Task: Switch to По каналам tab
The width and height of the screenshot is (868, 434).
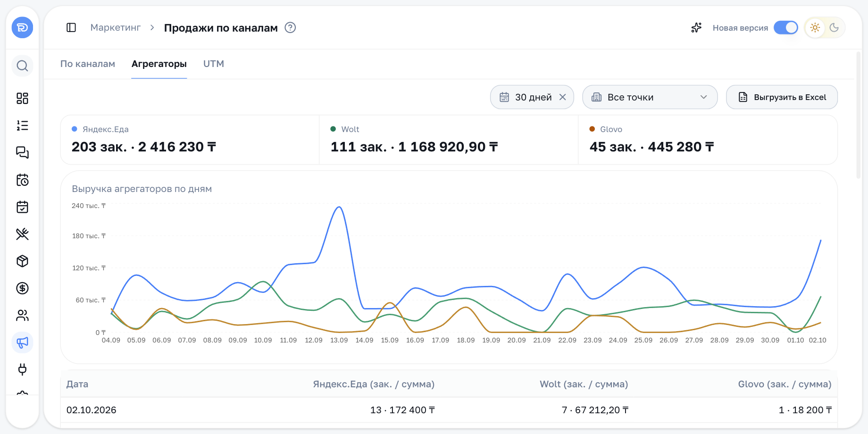Action: pos(88,64)
